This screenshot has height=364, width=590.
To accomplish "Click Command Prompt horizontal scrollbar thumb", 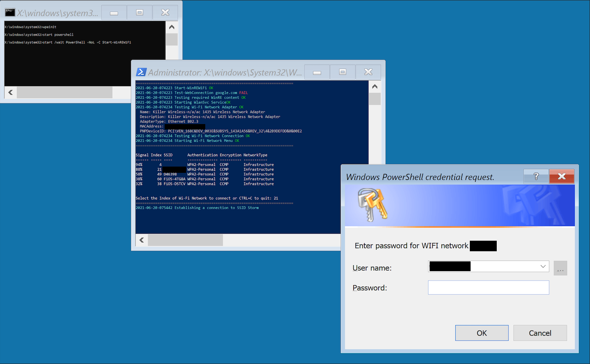I will pos(64,92).
